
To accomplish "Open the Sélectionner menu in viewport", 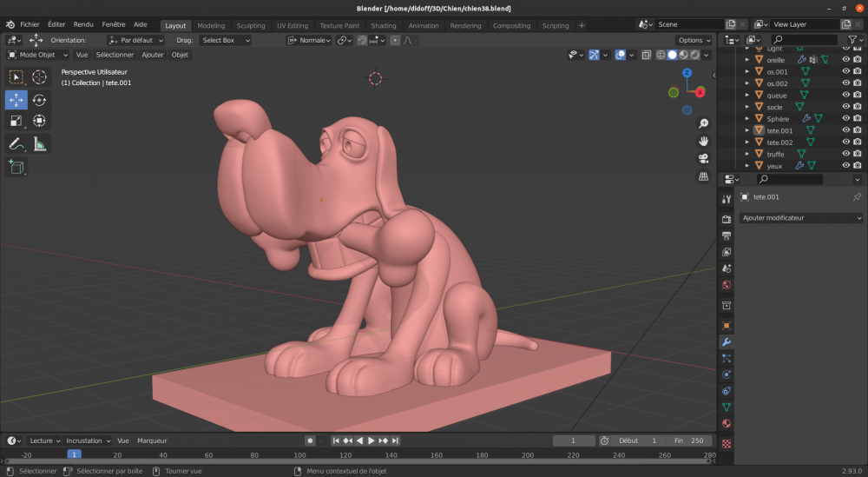I will click(x=115, y=55).
